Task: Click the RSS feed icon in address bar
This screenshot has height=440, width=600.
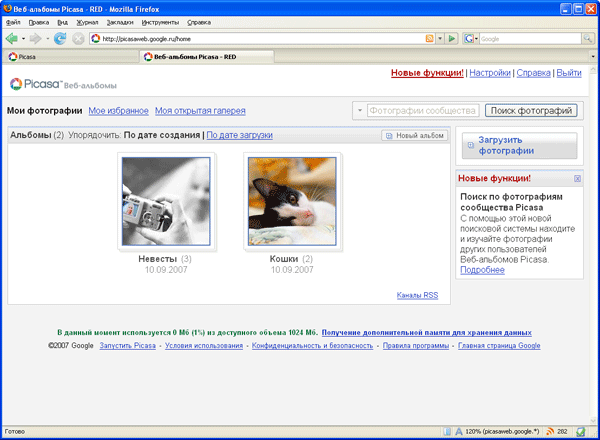Action: (x=430, y=39)
